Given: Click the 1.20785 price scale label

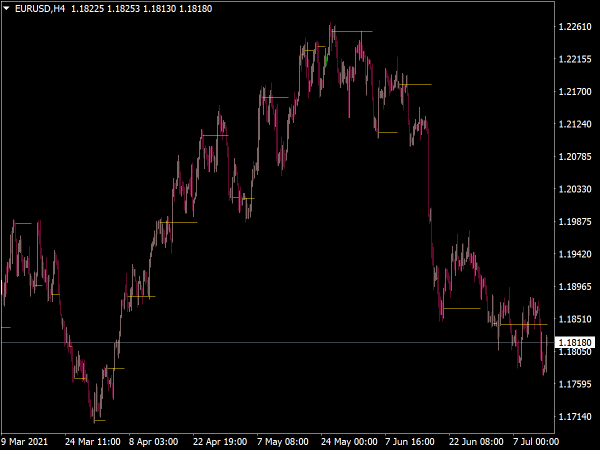Looking at the screenshot, I should [575, 157].
